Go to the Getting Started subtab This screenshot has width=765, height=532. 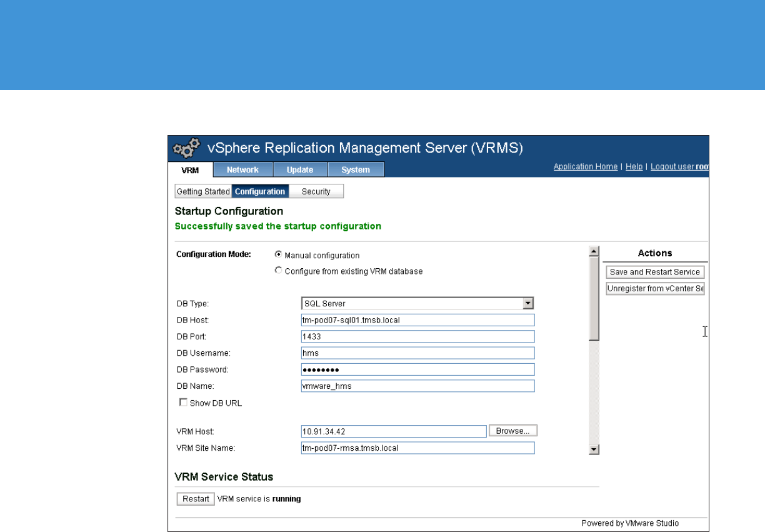click(203, 191)
